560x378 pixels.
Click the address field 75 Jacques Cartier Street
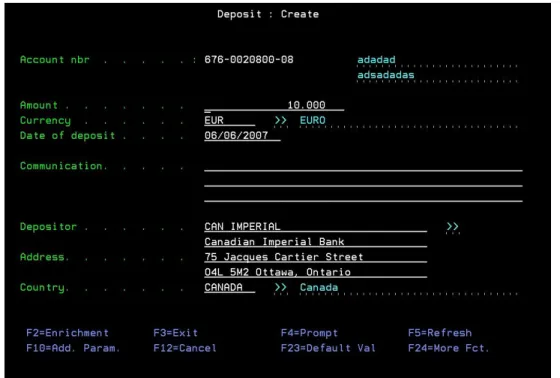[x=315, y=257]
